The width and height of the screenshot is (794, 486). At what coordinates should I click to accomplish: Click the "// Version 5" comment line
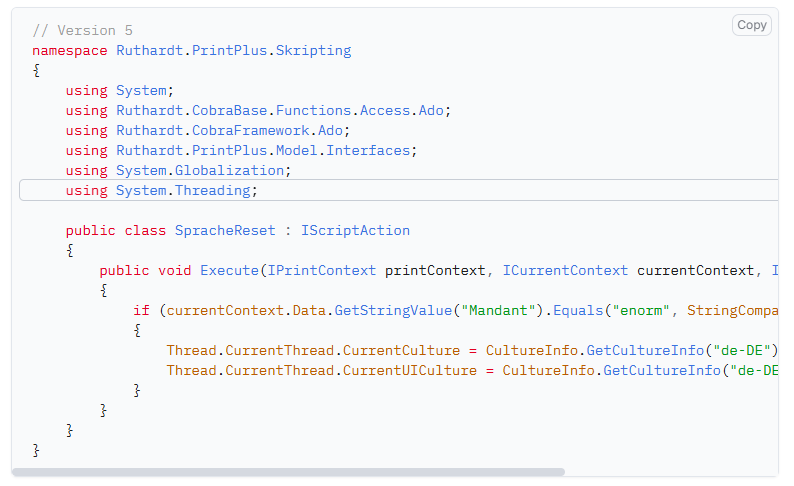(82, 30)
